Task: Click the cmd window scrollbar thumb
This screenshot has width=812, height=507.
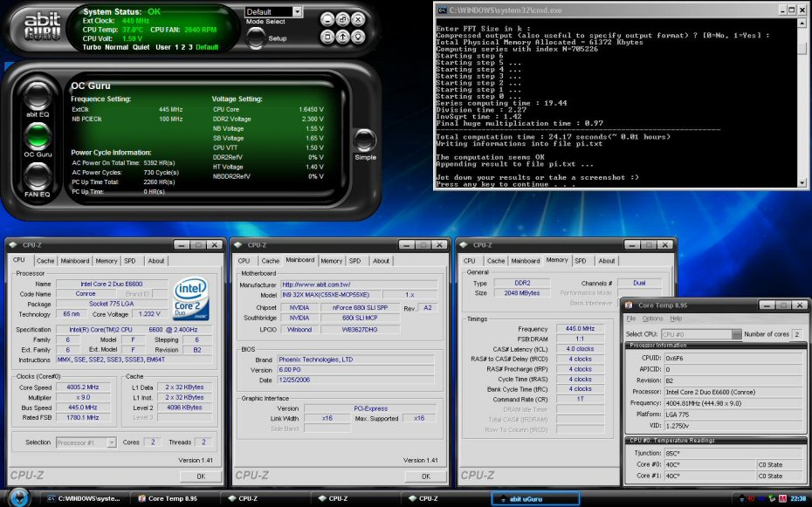Action: coord(802,48)
